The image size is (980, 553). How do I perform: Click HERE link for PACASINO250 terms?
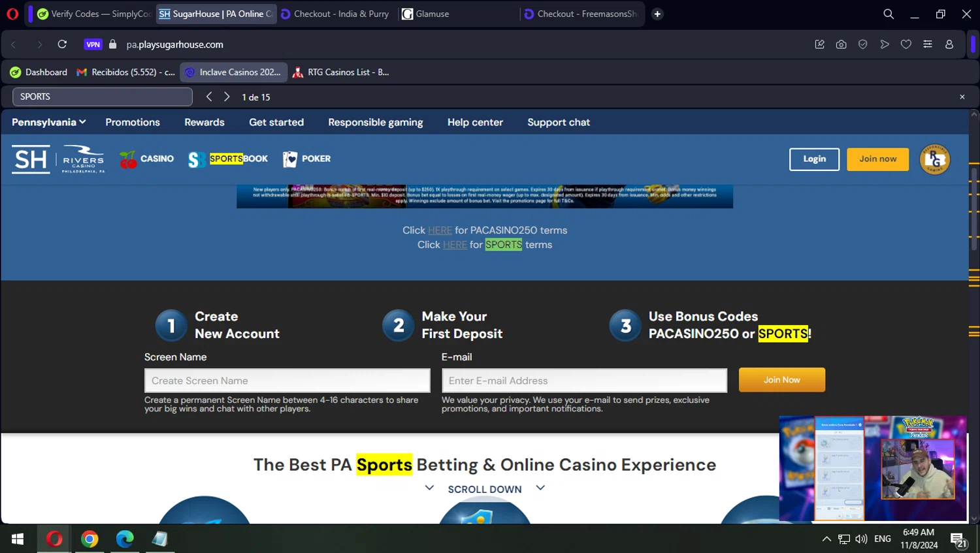(440, 230)
